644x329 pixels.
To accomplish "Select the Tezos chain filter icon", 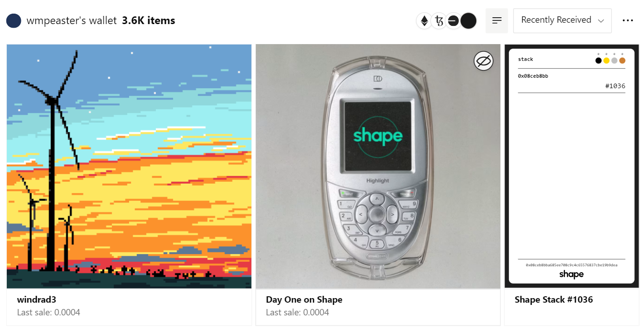I will coord(439,21).
